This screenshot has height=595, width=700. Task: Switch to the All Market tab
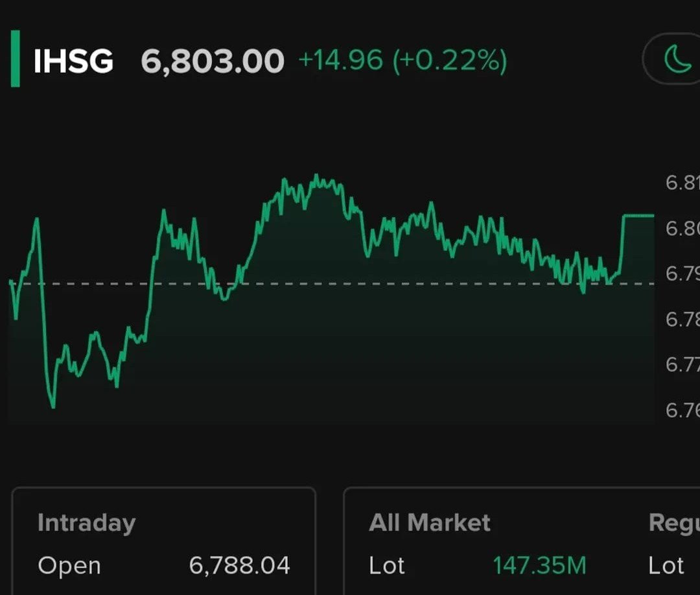(429, 522)
